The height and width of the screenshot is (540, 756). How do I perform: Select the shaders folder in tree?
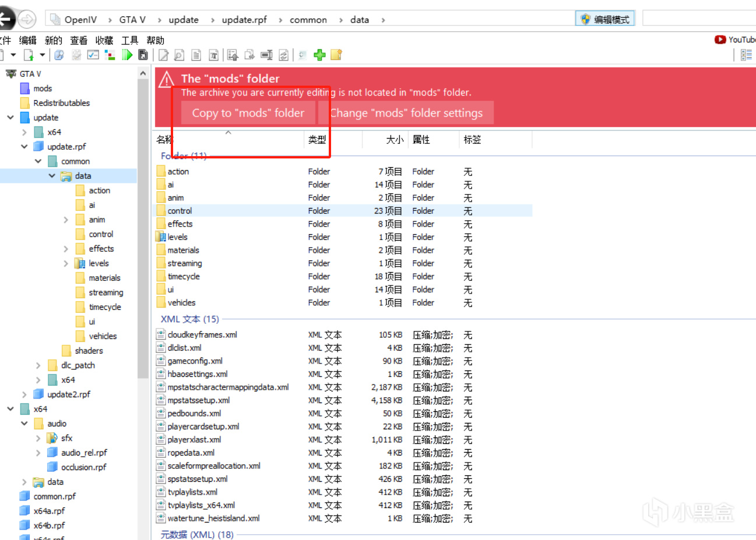[x=89, y=351]
